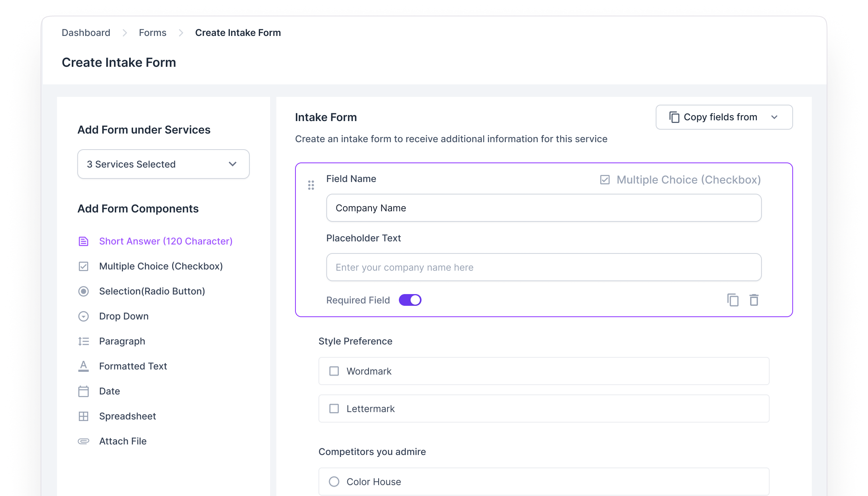868x496 pixels.
Task: Click the Placeholder Text input field
Action: (544, 268)
